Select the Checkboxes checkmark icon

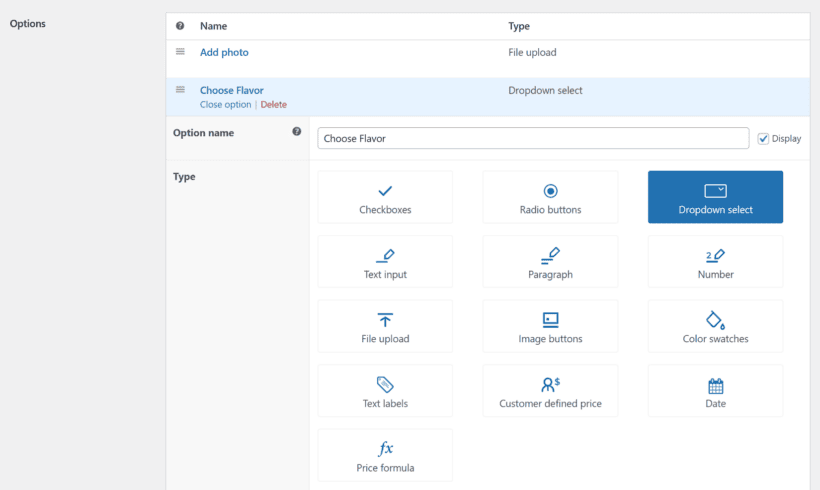pyautogui.click(x=385, y=191)
